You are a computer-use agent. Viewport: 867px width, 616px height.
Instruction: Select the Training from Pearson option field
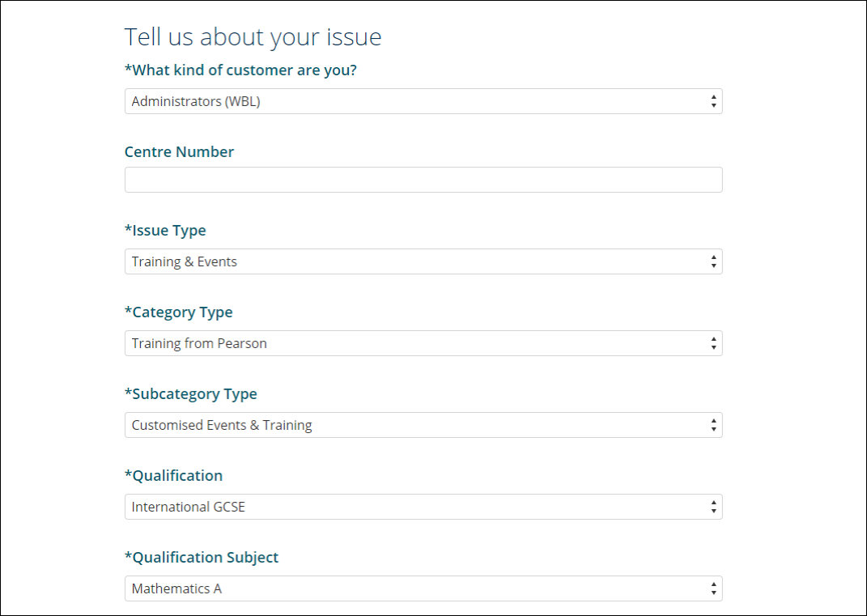tap(423, 342)
